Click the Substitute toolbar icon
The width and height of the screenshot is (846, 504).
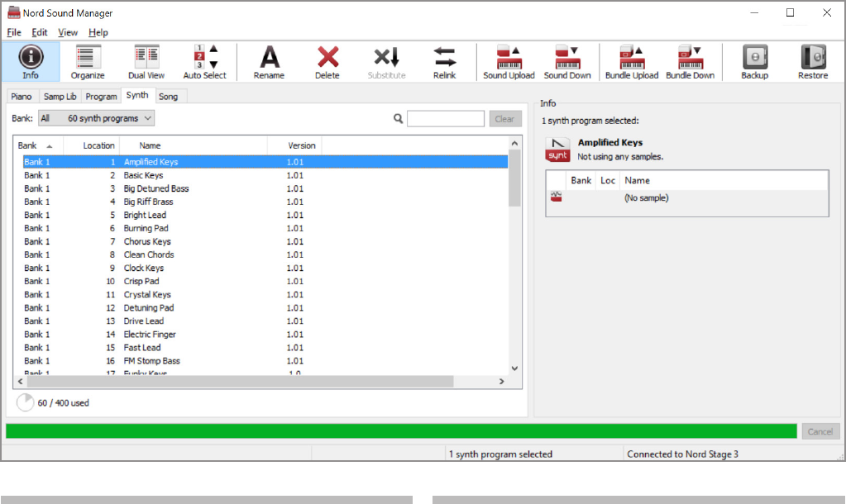(386, 62)
